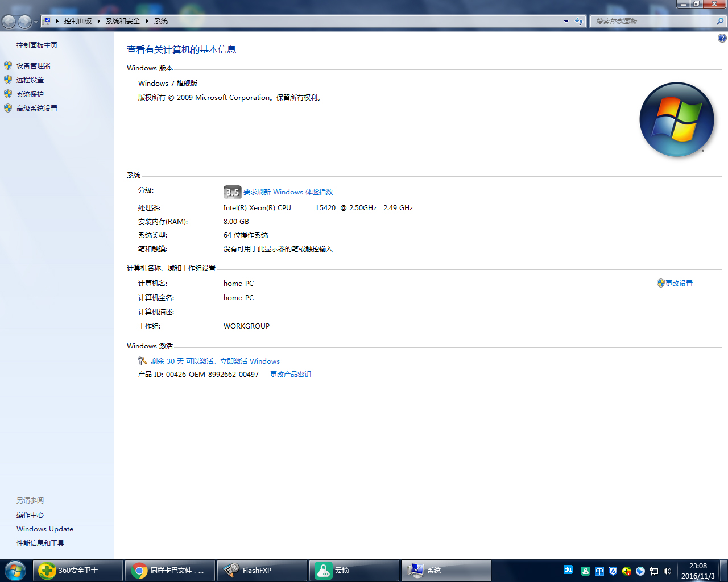Open the Windows Start button
Image resolution: width=728 pixels, height=582 pixels.
pos(15,570)
